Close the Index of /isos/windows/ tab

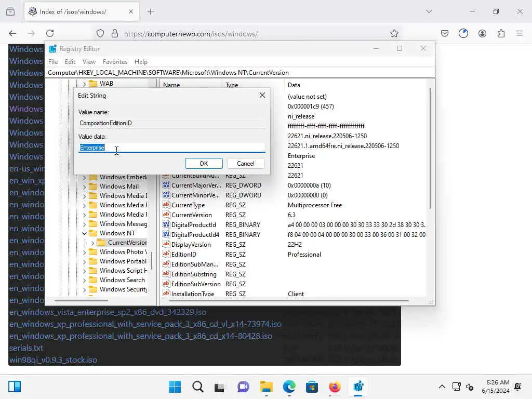click(x=130, y=12)
